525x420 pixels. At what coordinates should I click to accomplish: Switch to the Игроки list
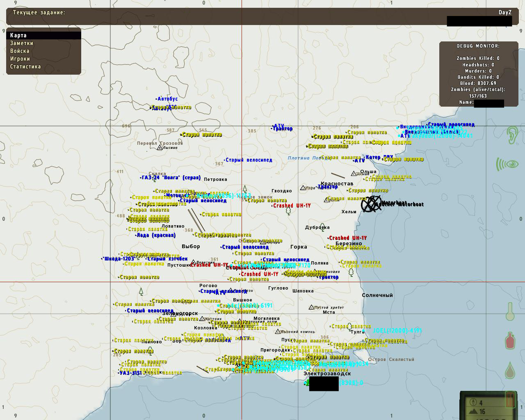coord(20,59)
